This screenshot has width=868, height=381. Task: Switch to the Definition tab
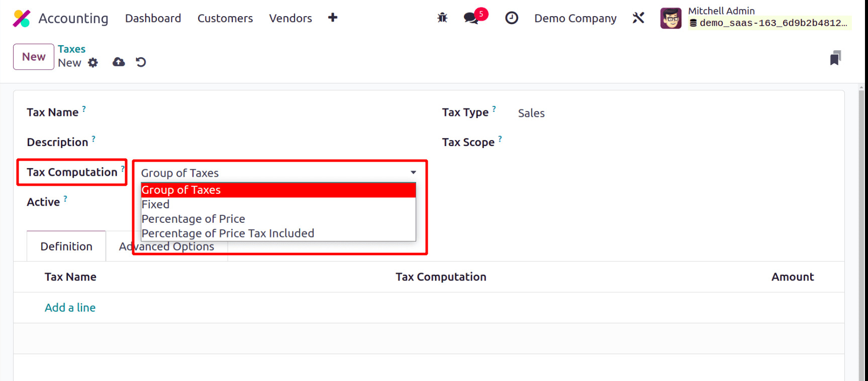[x=66, y=246]
